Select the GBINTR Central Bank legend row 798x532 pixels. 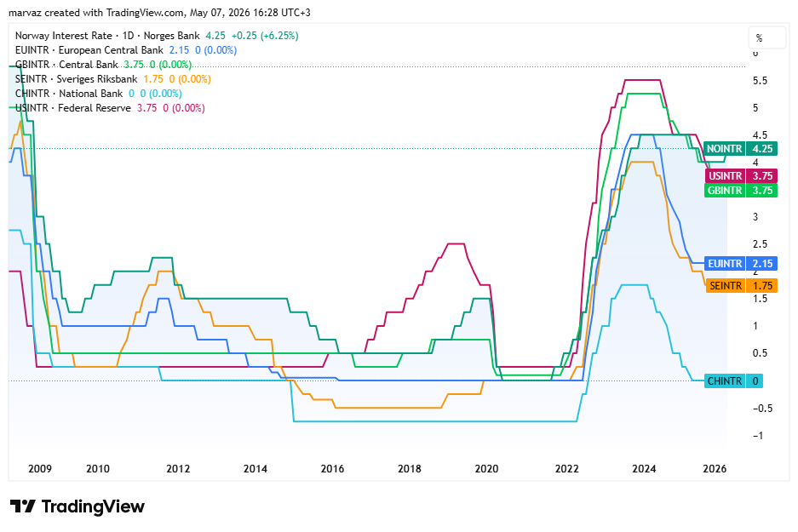[103, 65]
